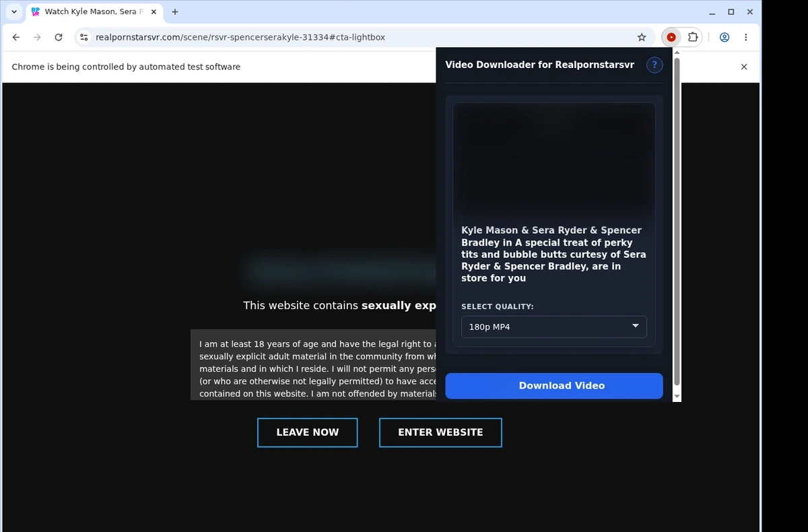Bookmark this page with the star icon
The height and width of the screenshot is (532, 808).
[x=642, y=38]
